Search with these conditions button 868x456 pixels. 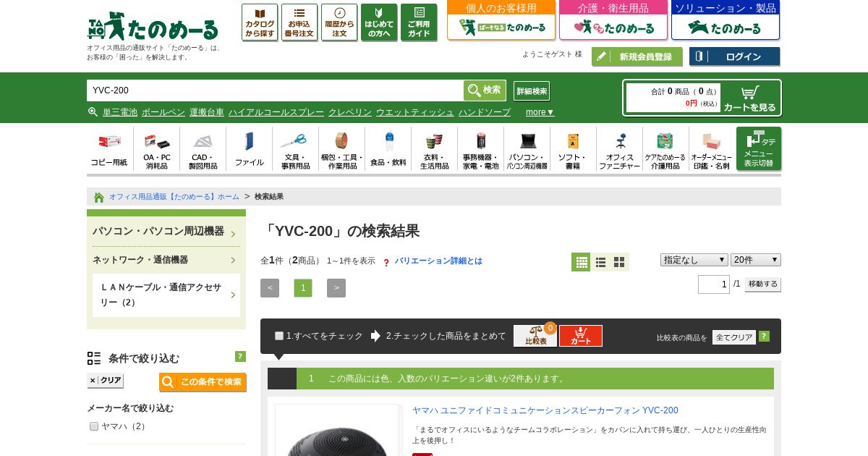pos(203,382)
